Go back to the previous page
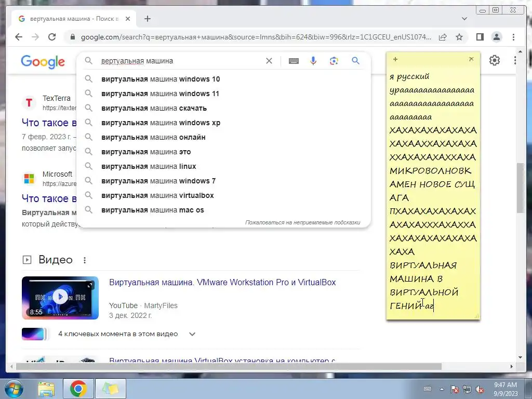The image size is (532, 399). 19,37
